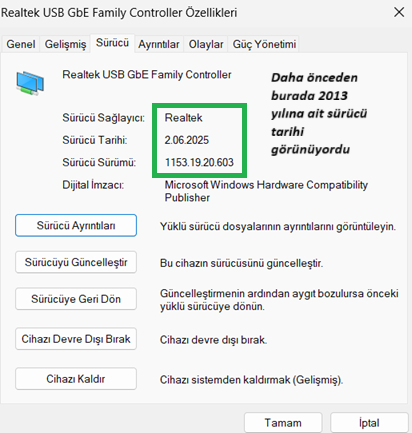Confirm with the Tamam button
412x433 pixels.
click(283, 423)
